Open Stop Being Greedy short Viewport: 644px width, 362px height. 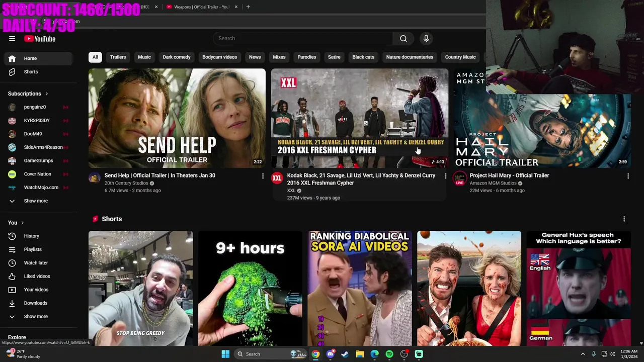(x=140, y=289)
